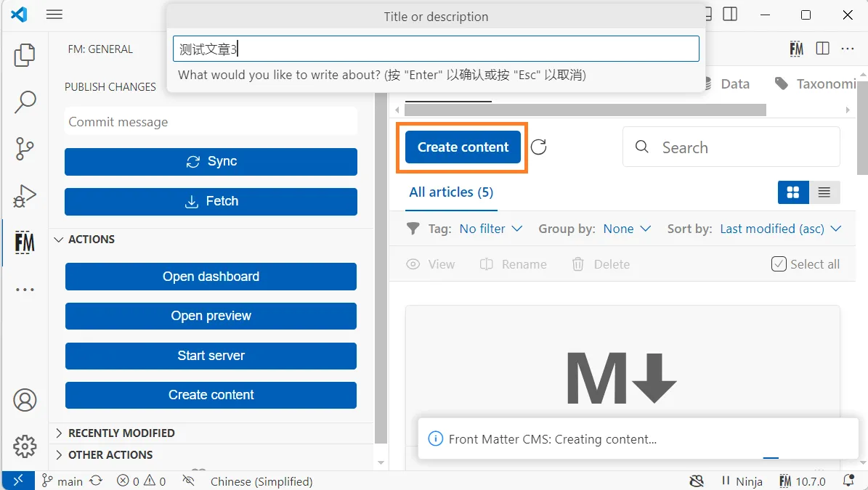868x490 pixels.
Task: Click Open preview button
Action: click(x=211, y=316)
